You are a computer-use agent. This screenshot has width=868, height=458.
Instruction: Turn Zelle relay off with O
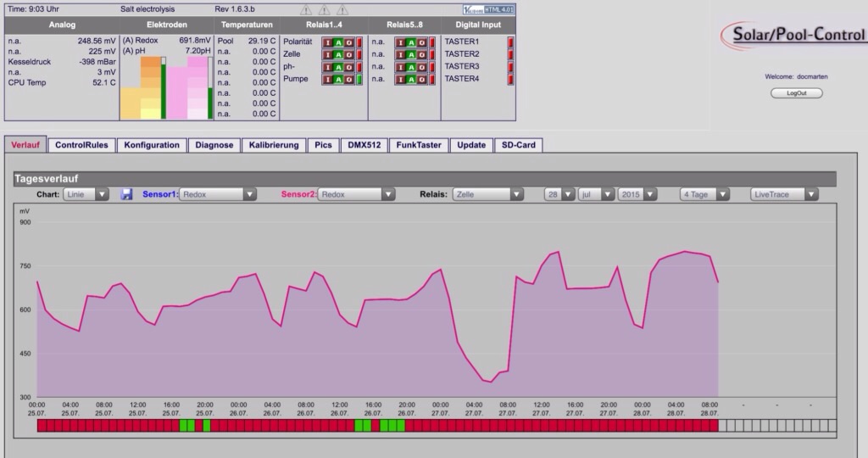click(348, 55)
